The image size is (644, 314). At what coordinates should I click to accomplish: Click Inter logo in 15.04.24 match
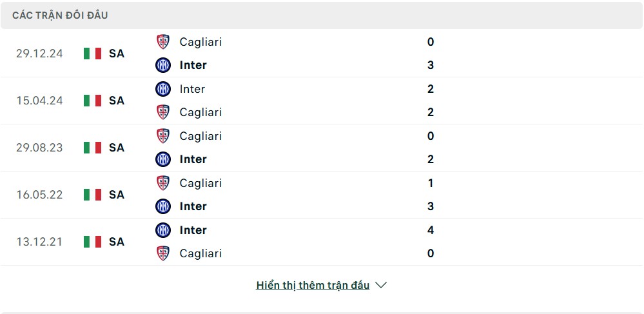click(163, 89)
